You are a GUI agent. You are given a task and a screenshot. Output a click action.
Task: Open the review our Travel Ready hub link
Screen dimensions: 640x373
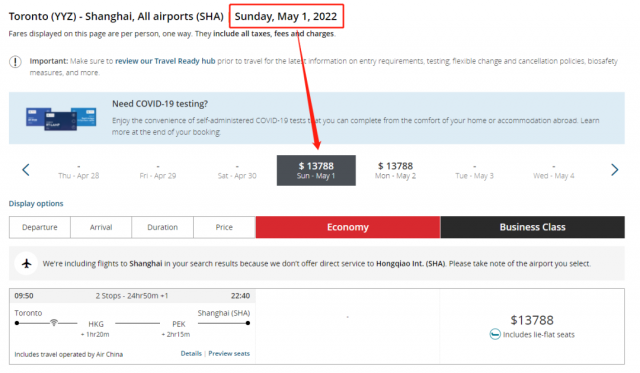(165, 61)
